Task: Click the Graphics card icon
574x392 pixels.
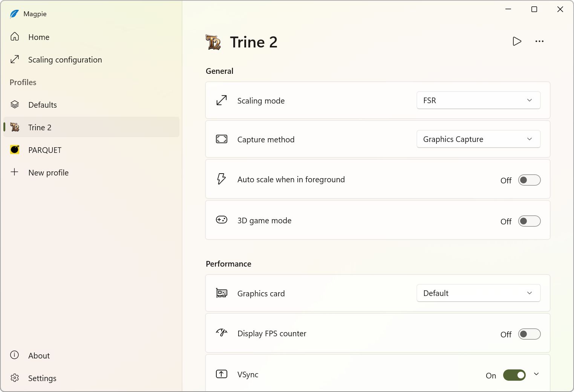Action: 221,293
